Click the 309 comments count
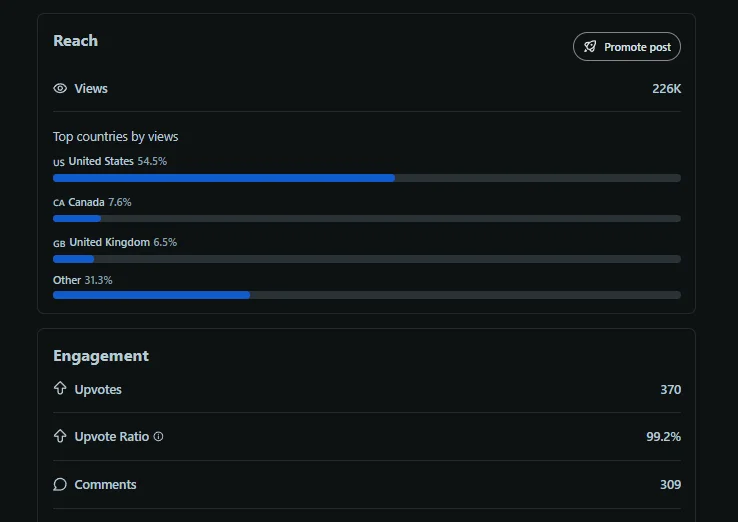738x522 pixels. (670, 485)
